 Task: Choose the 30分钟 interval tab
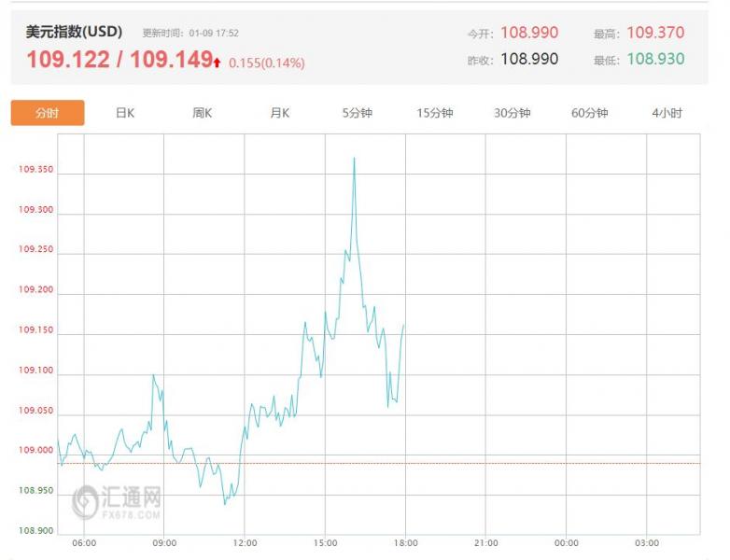512,113
